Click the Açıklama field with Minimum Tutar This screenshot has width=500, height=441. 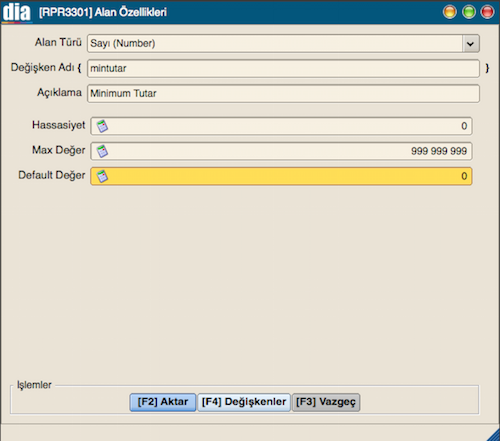(x=283, y=93)
